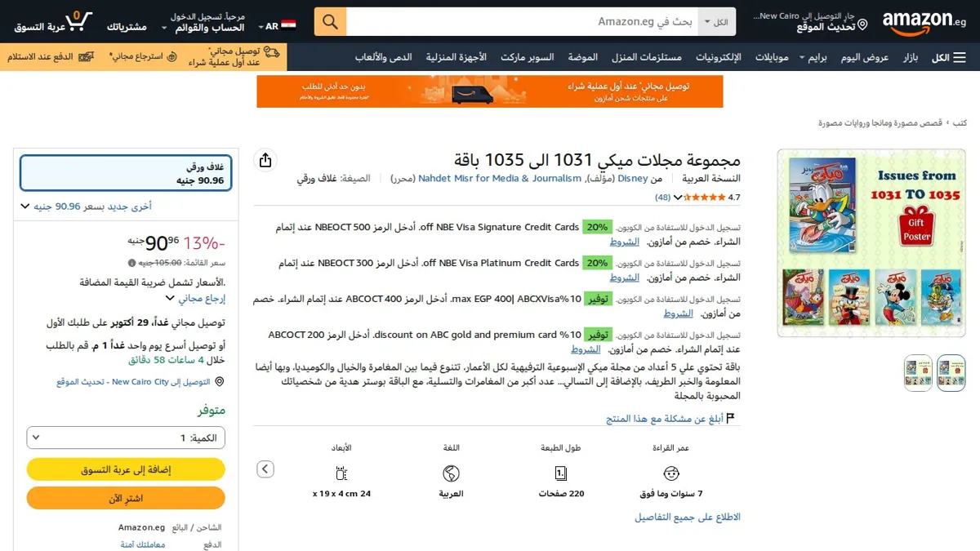Open terms link for ABCOCT 400 coupon

coord(678,313)
